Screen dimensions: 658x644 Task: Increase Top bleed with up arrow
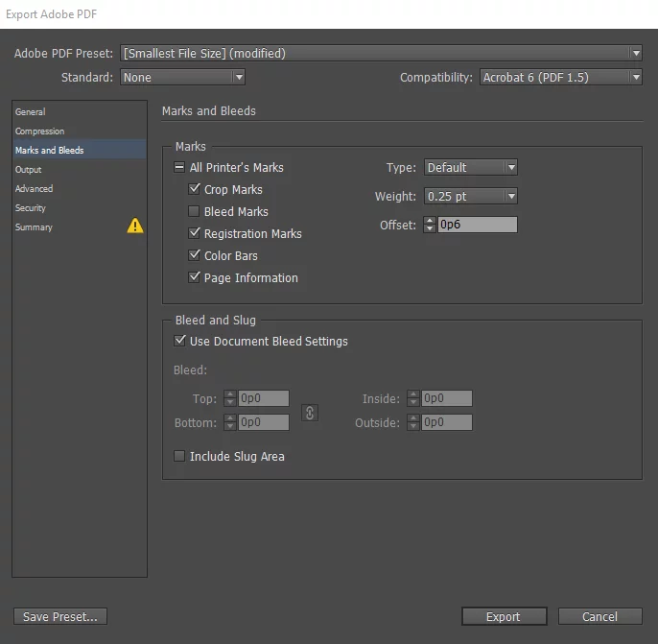pyautogui.click(x=230, y=394)
